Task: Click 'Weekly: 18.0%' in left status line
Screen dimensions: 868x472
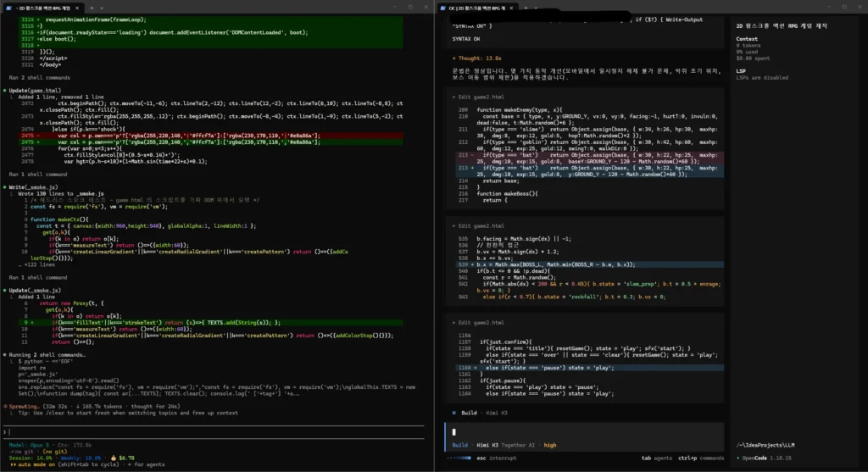Action: coord(81,458)
